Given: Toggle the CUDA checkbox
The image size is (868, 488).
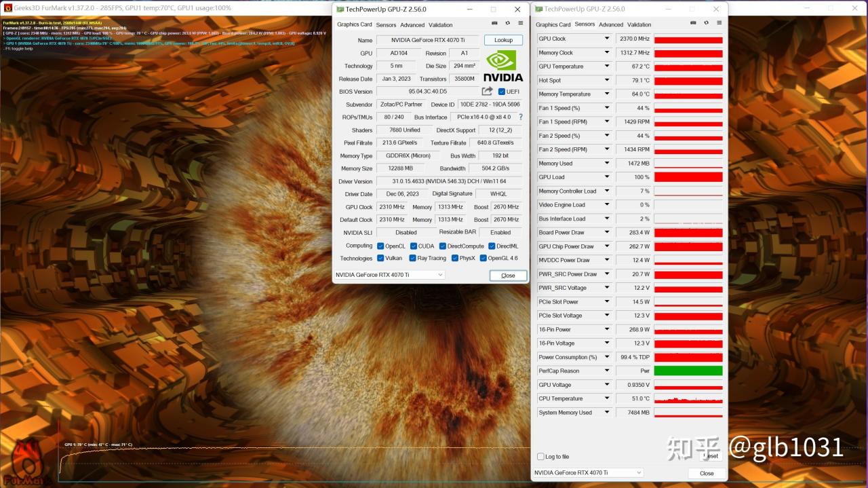Looking at the screenshot, I should [413, 246].
